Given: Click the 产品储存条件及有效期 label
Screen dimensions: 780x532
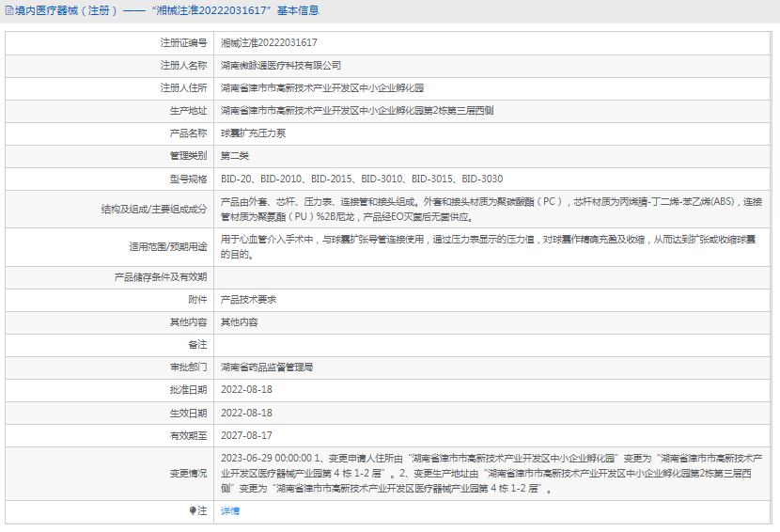Looking at the screenshot, I should pyautogui.click(x=160, y=277).
